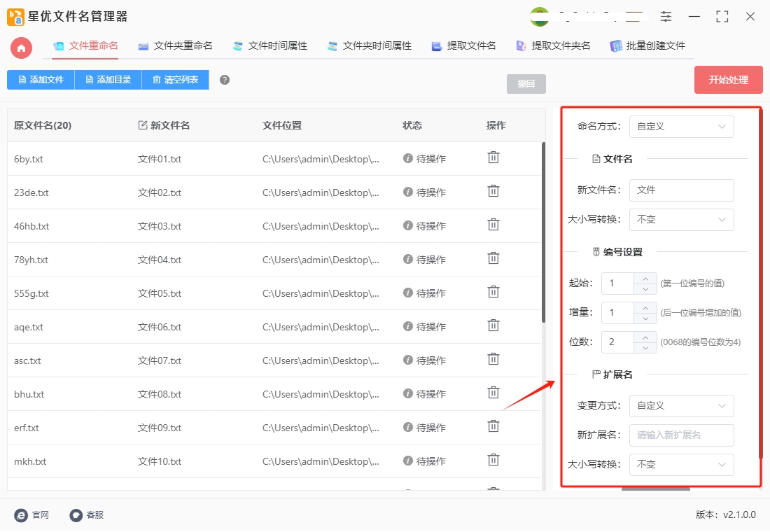
Task: Open the 大小写转换 dropdown under 文件名
Action: 682,219
